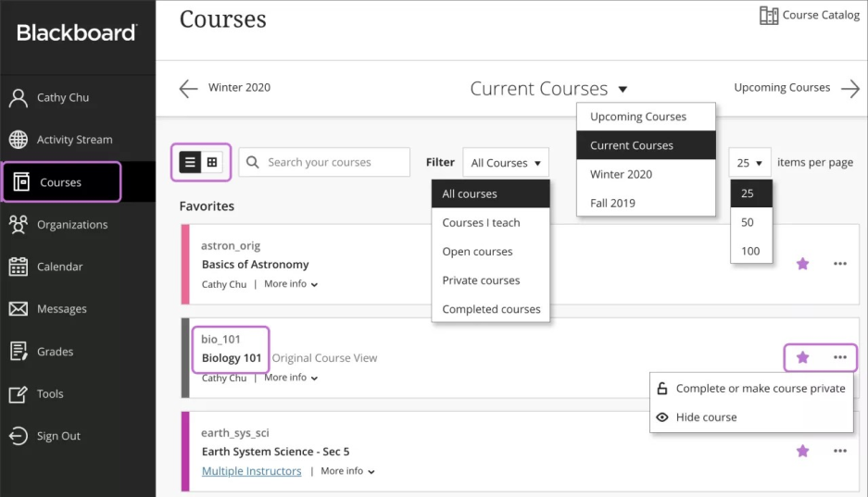
Task: Open the Biology 101 course title
Action: [232, 358]
